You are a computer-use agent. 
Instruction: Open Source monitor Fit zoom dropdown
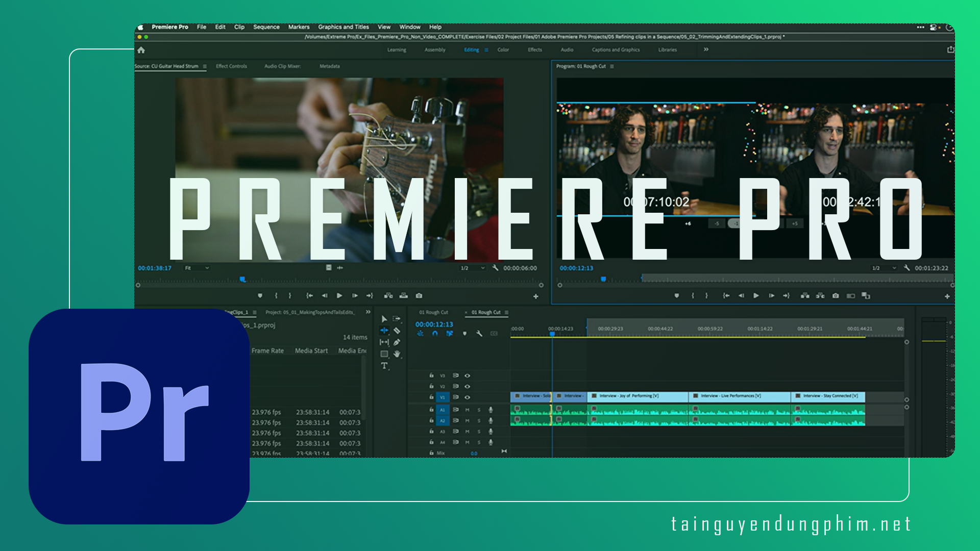click(x=197, y=268)
